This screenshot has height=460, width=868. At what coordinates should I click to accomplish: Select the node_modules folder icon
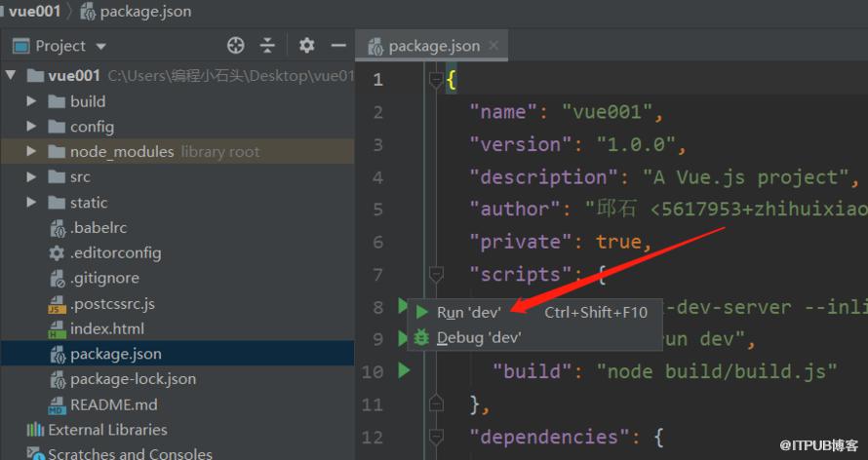(x=57, y=151)
